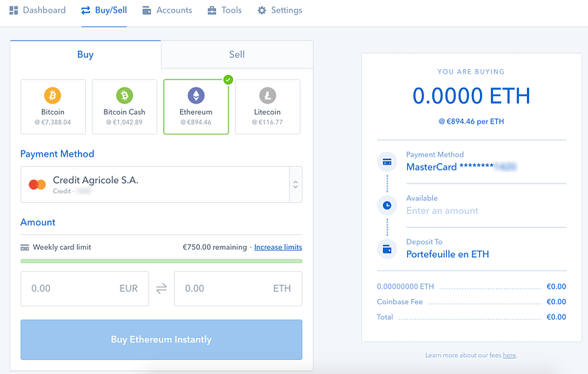Switch to the Sell tab
588x374 pixels.
pos(237,54)
